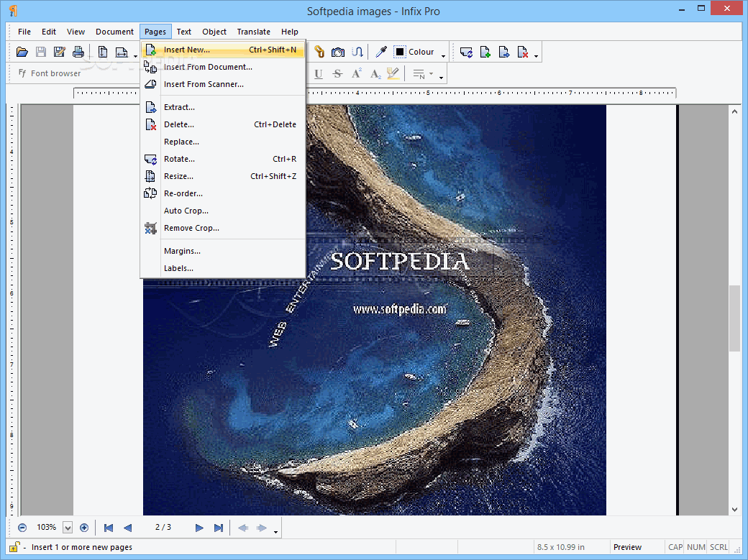Pick the eyedropper colour sampler tool

tap(380, 52)
